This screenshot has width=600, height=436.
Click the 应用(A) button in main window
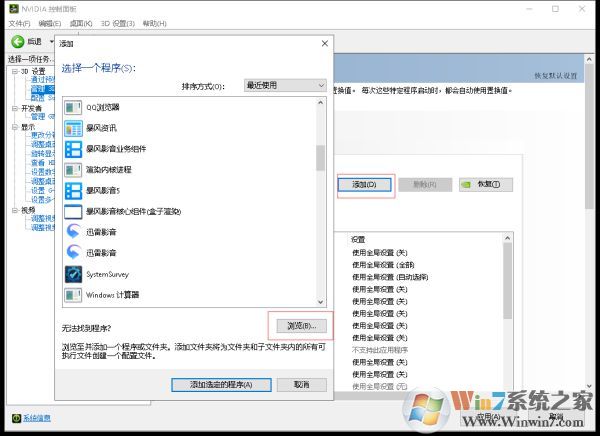488,416
